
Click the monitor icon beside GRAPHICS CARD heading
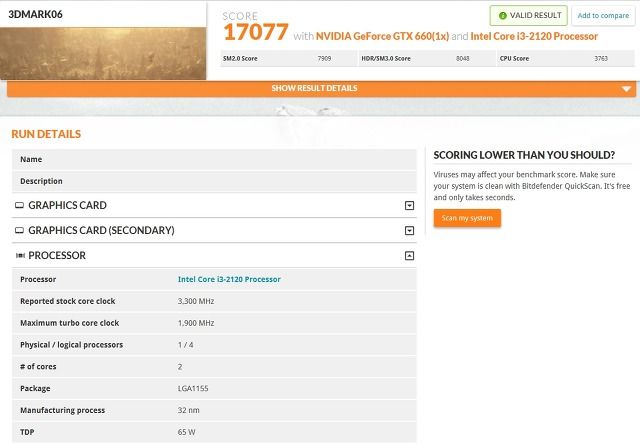pyautogui.click(x=19, y=205)
